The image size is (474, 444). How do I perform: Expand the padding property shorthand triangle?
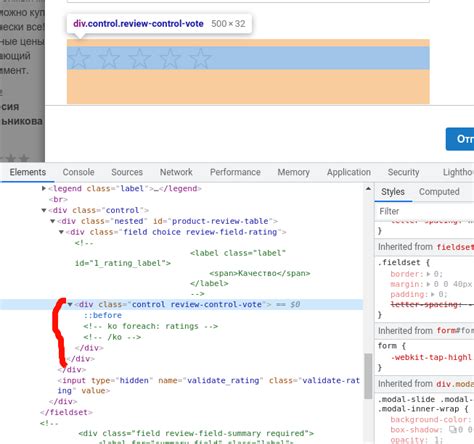(x=433, y=294)
